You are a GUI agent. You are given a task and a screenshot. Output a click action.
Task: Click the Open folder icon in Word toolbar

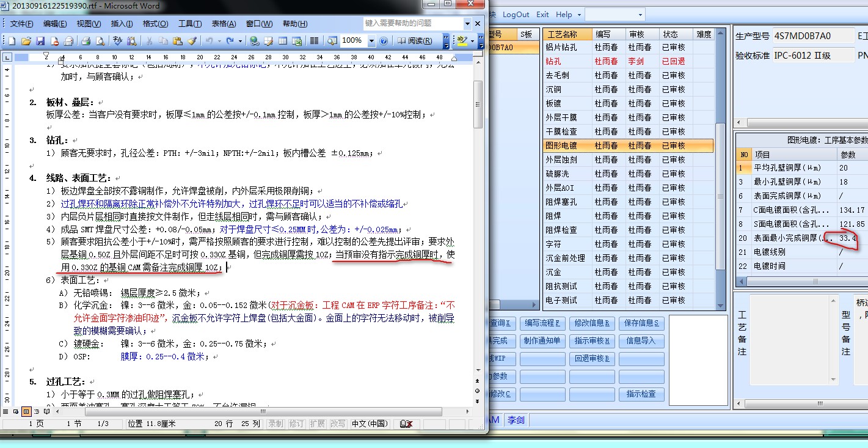click(x=26, y=41)
